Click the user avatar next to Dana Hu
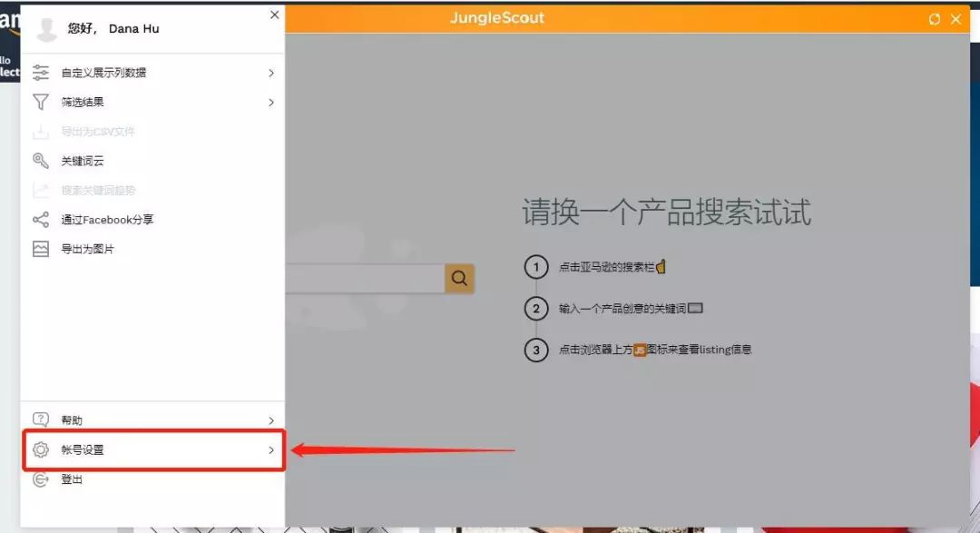Image resolution: width=980 pixels, height=533 pixels. (46, 29)
